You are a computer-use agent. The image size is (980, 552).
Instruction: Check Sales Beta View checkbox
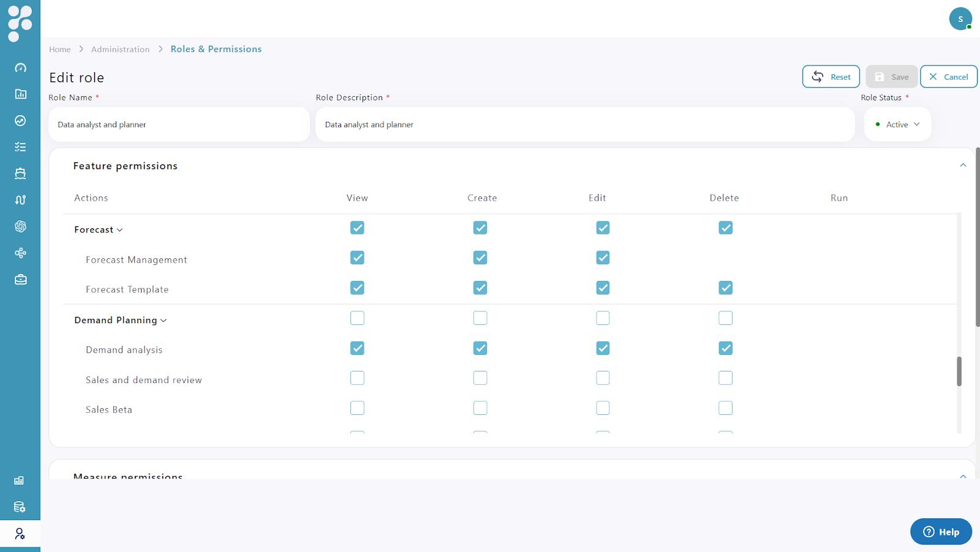click(357, 408)
